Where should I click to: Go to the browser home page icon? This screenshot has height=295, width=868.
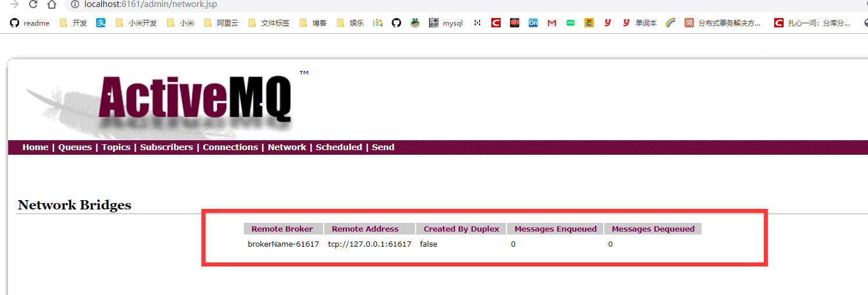52,5
